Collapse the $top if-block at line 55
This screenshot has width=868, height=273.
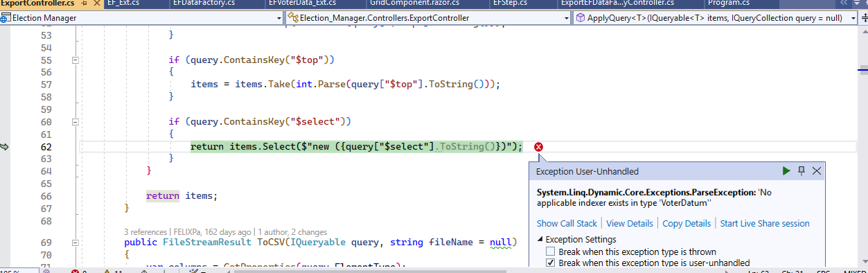coord(75,60)
